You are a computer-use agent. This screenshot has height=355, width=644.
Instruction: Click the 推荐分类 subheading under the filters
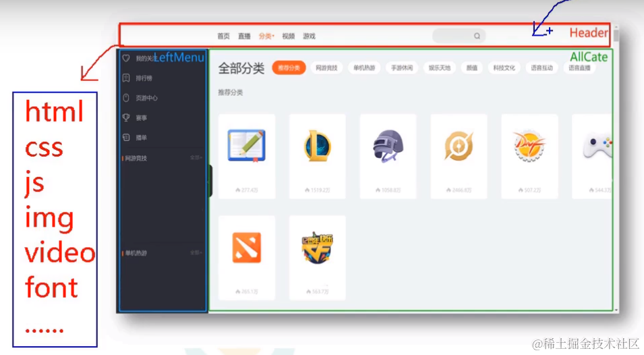(x=231, y=92)
